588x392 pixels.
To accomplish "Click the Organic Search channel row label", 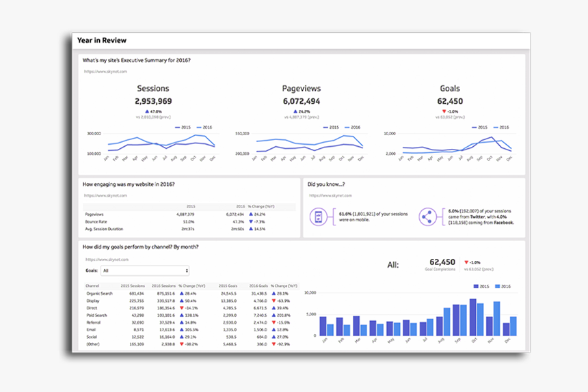I will 99,294.
